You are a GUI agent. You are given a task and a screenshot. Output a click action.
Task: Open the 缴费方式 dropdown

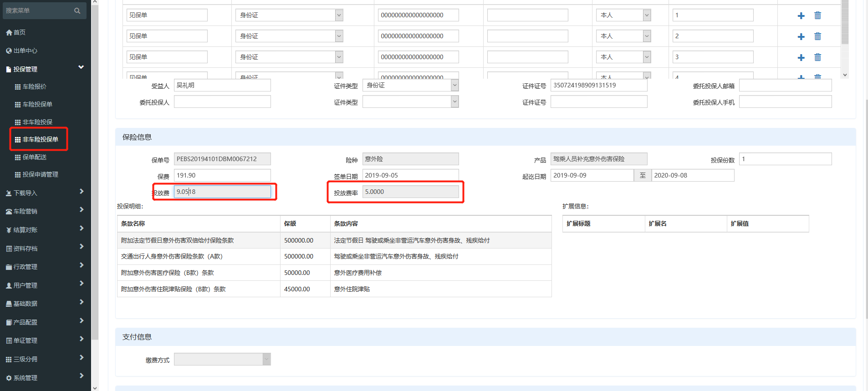click(222, 359)
